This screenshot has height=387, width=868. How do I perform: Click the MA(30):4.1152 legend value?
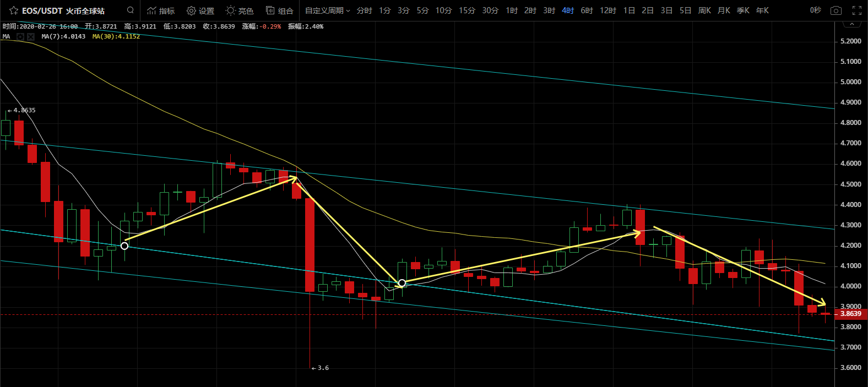(x=116, y=36)
